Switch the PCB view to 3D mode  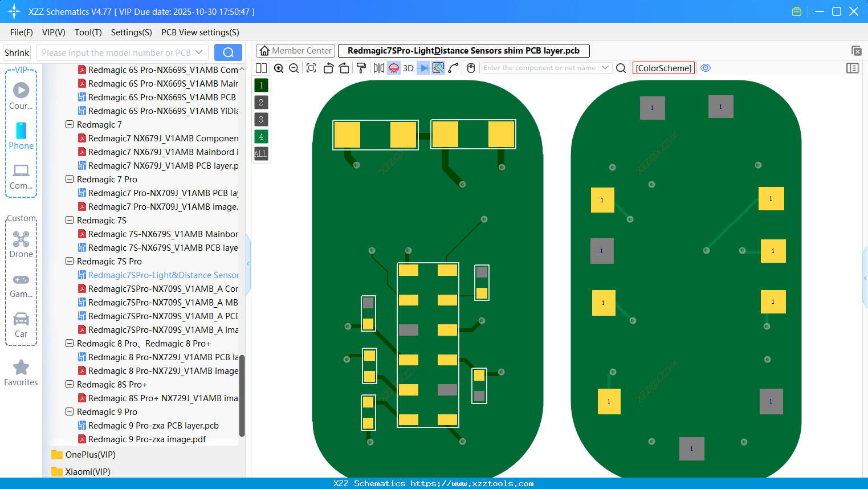[407, 68]
